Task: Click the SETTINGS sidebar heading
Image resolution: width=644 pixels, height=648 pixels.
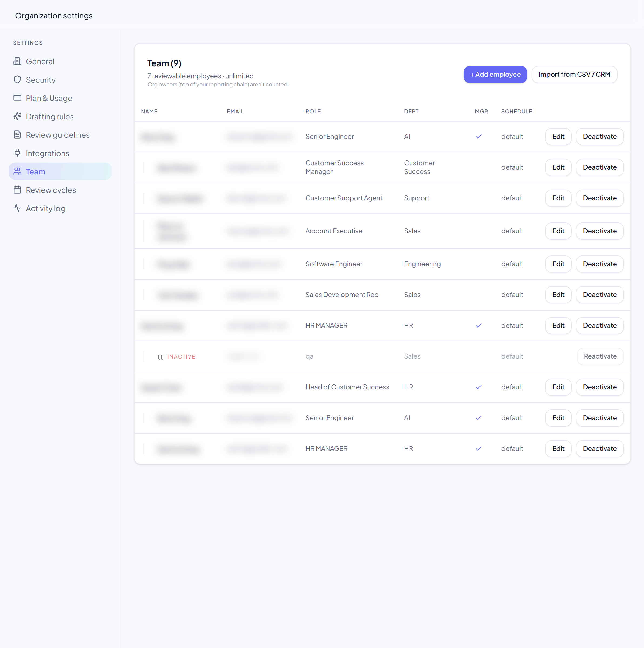Action: (28, 43)
